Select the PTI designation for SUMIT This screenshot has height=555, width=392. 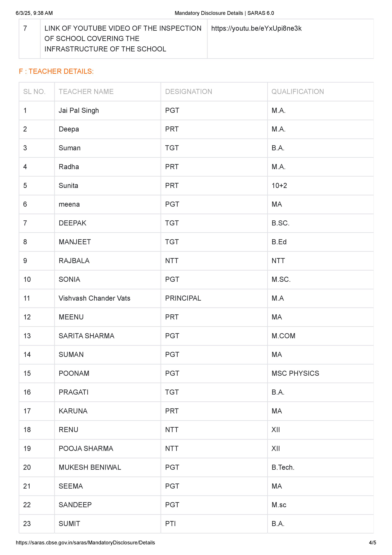click(170, 524)
